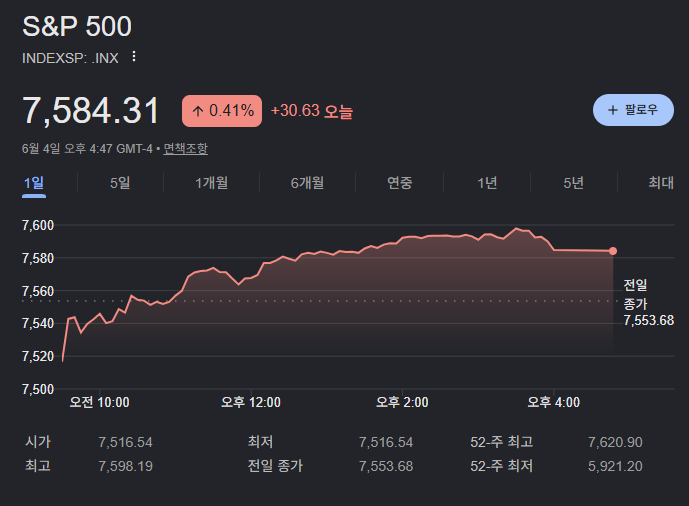
Task: Click the 52-주 최고 value 7,620.90
Action: pyautogui.click(x=615, y=442)
